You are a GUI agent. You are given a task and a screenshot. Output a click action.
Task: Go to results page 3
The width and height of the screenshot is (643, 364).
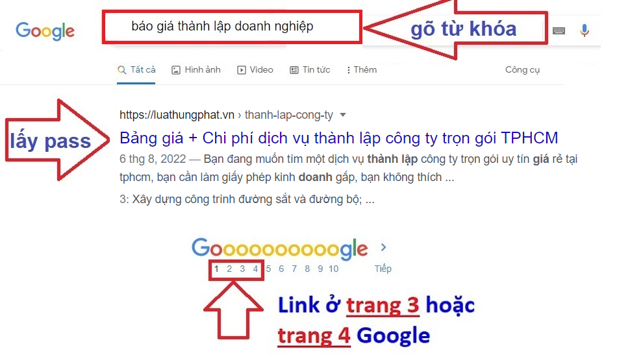(242, 269)
